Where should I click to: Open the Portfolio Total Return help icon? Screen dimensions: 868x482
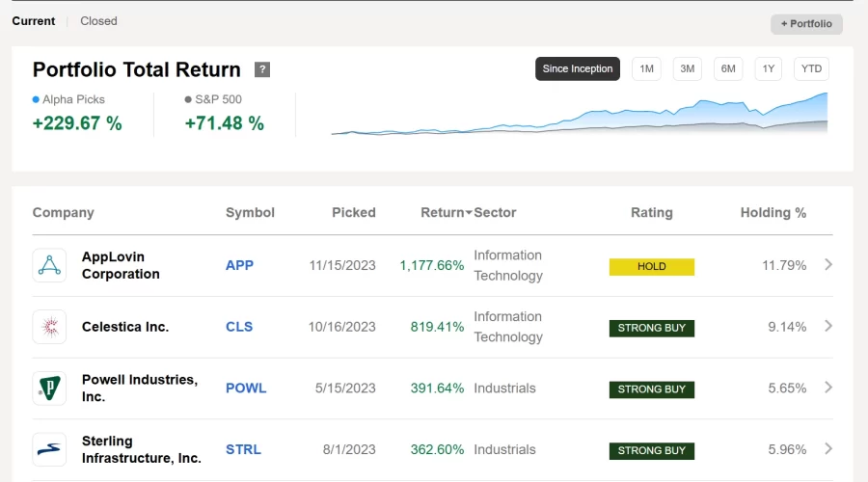261,69
